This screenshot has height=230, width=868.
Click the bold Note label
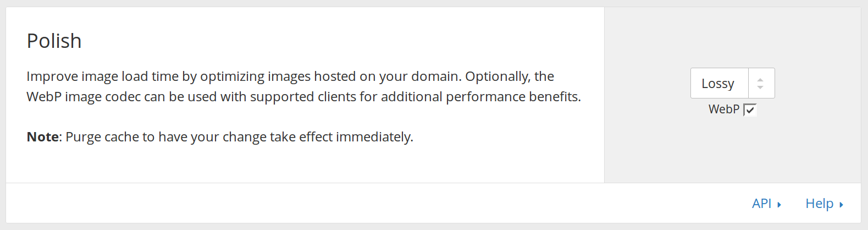[x=43, y=137]
